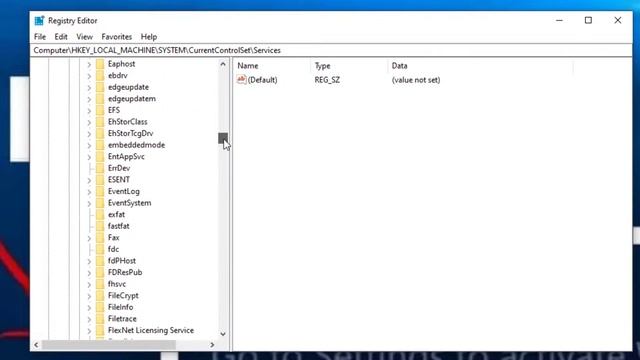Select the fhsvc folder icon
640x360 pixels.
coord(100,284)
